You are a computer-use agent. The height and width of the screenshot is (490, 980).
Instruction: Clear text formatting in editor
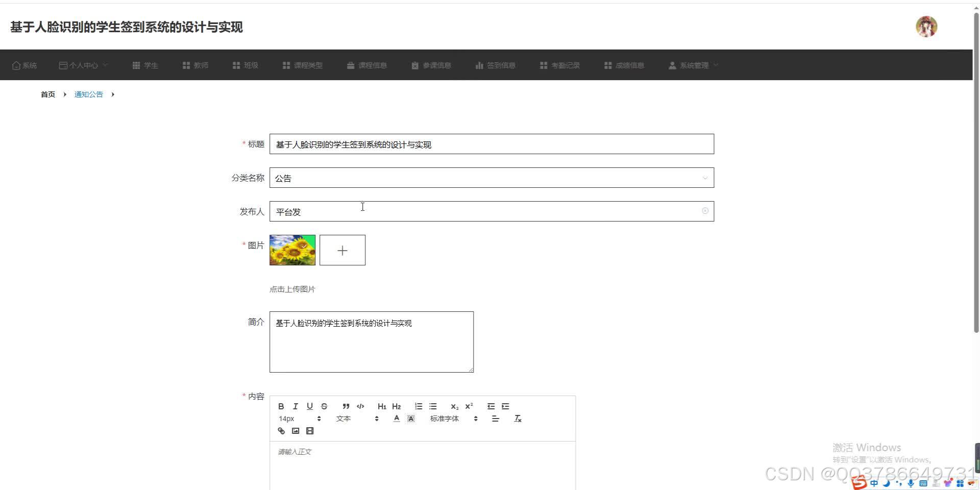(518, 419)
